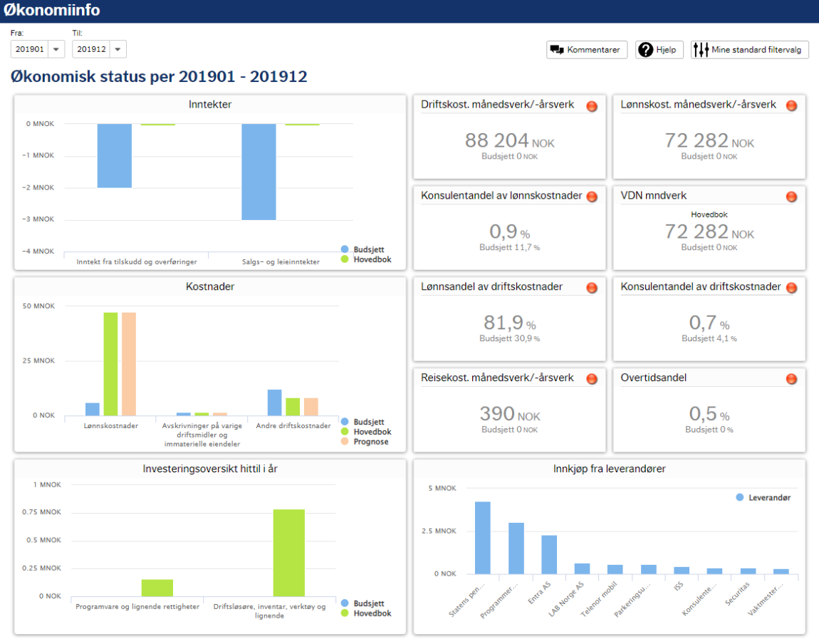Viewport: 819px width, 644px height.
Task: Click Budsjett 11,7 % text
Action: (x=509, y=248)
